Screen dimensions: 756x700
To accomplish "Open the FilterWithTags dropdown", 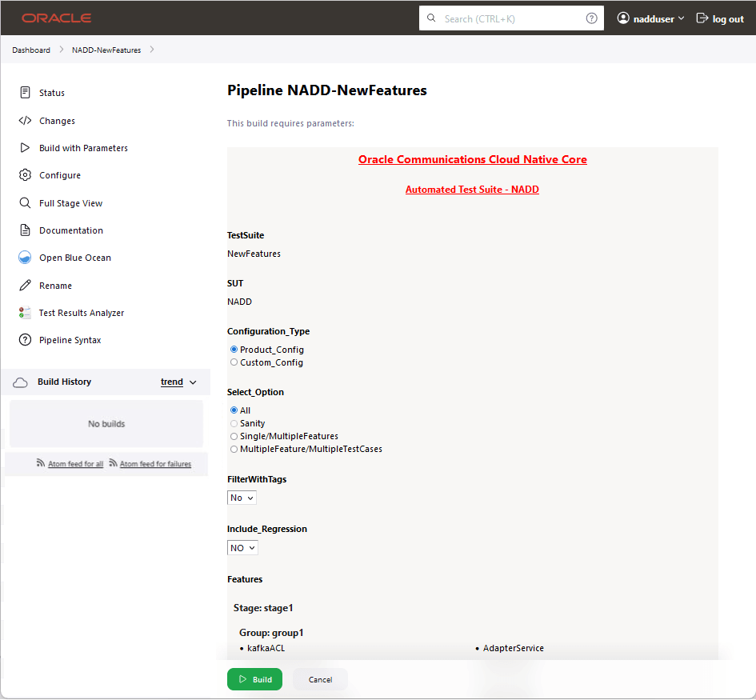I will pyautogui.click(x=242, y=498).
